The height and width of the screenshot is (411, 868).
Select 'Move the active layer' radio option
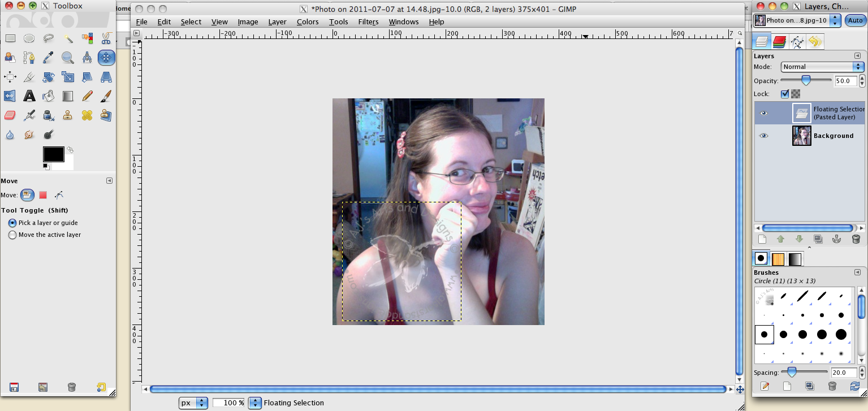(x=12, y=235)
